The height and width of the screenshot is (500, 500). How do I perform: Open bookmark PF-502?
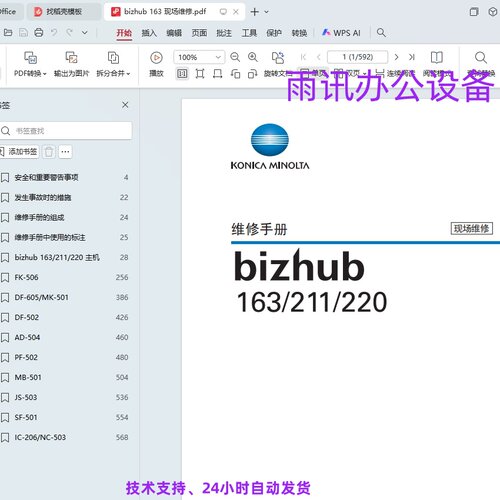(x=65, y=357)
